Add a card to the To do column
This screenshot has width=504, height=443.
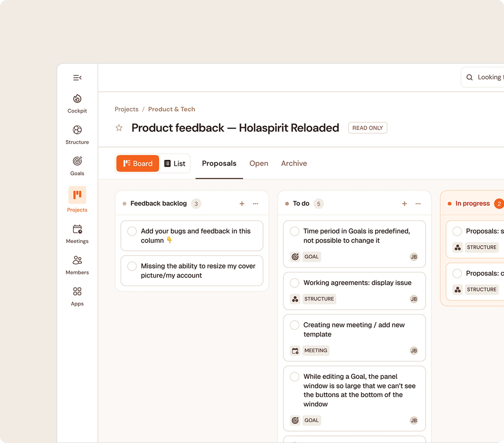click(x=404, y=204)
